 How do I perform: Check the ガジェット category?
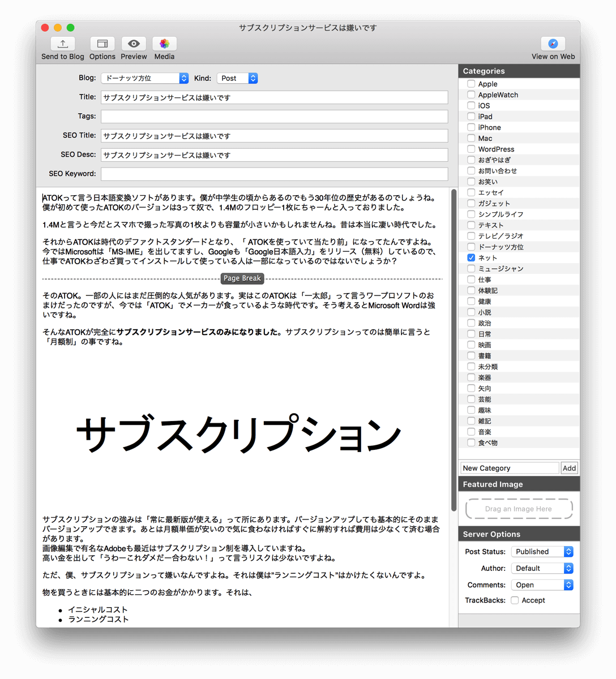(471, 203)
